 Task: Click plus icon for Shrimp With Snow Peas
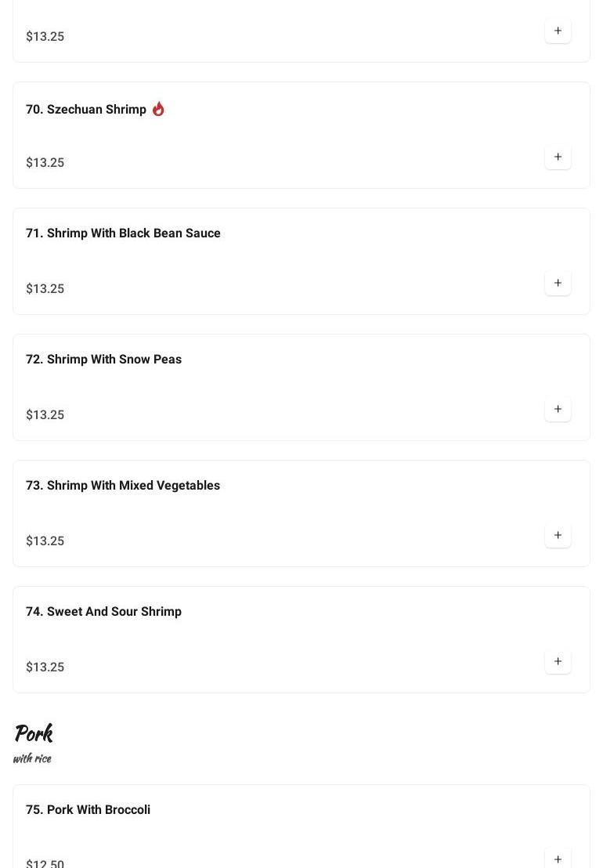(x=558, y=409)
